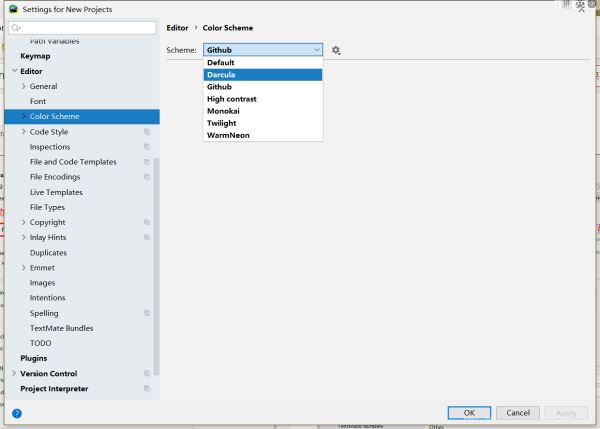Click the help question mark icon
This screenshot has height=429, width=600.
[x=17, y=412]
